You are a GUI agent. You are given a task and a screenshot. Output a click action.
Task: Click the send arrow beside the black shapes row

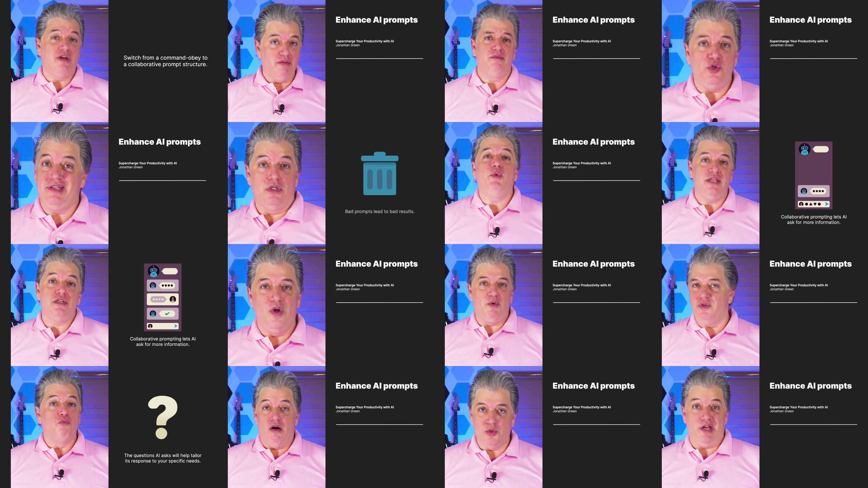[x=826, y=204]
